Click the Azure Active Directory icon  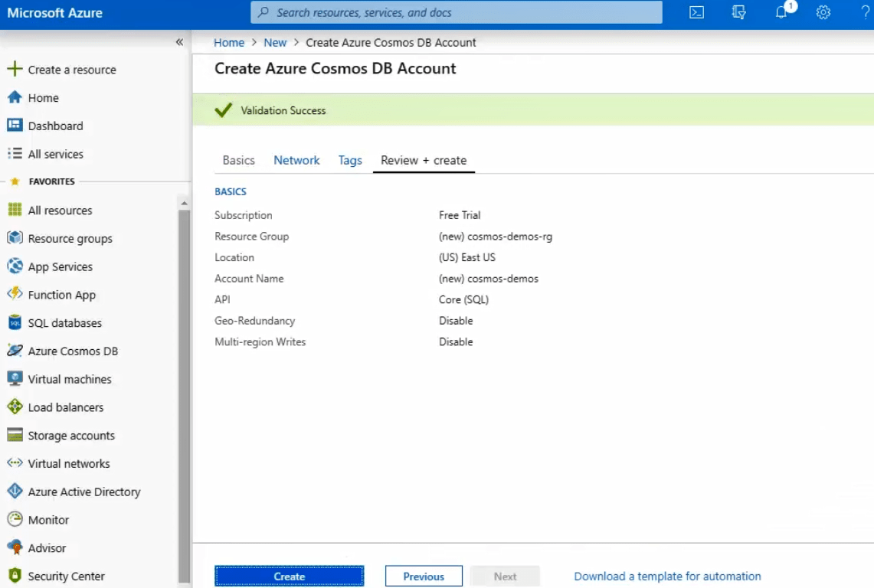click(15, 492)
